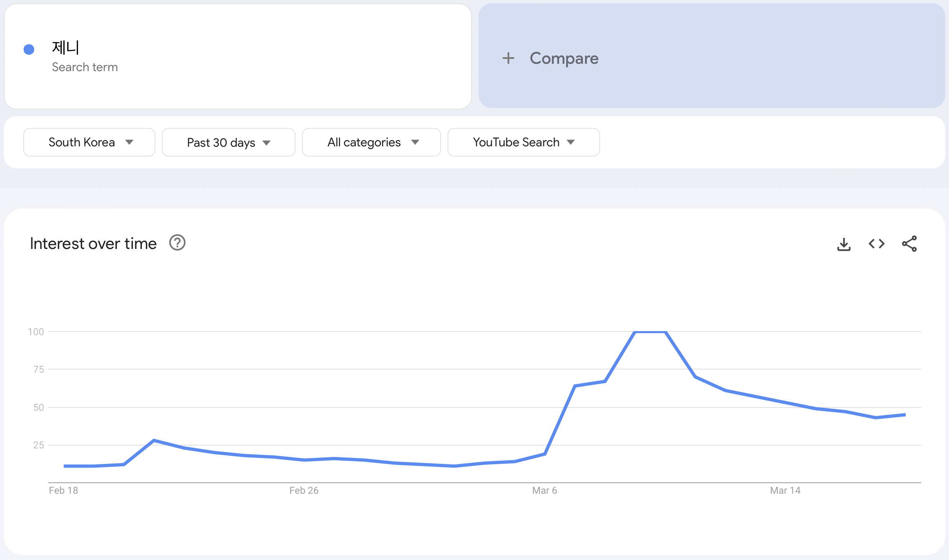The height and width of the screenshot is (560, 949).
Task: Open the embed code icon
Action: click(877, 244)
